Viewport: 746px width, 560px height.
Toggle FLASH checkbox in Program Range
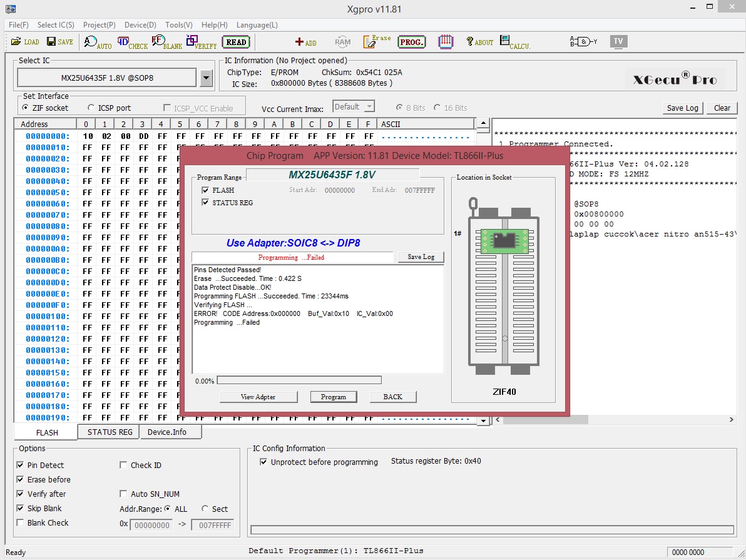click(x=205, y=190)
